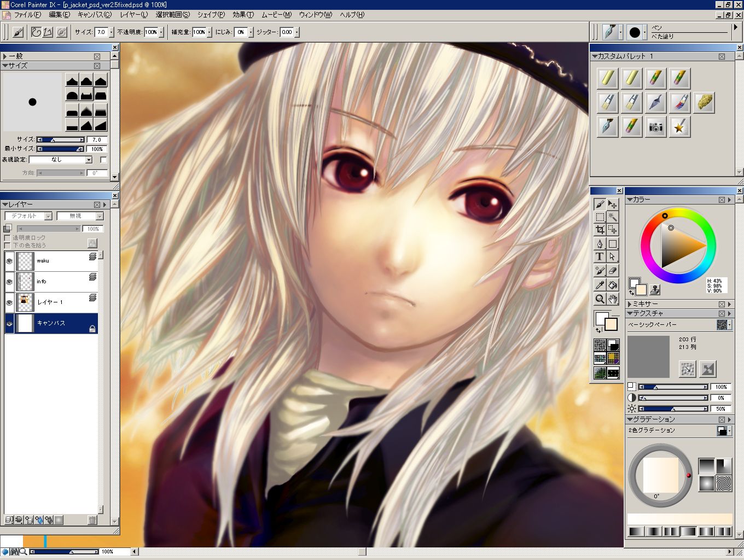Image resolution: width=744 pixels, height=560 pixels.
Task: Open the ウィンドウ menu
Action: [x=315, y=15]
